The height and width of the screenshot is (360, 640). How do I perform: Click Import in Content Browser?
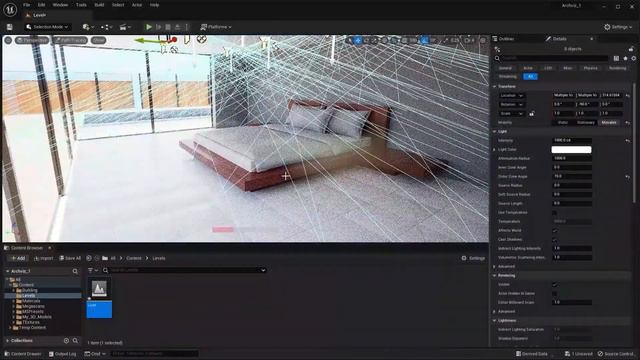[x=44, y=258]
